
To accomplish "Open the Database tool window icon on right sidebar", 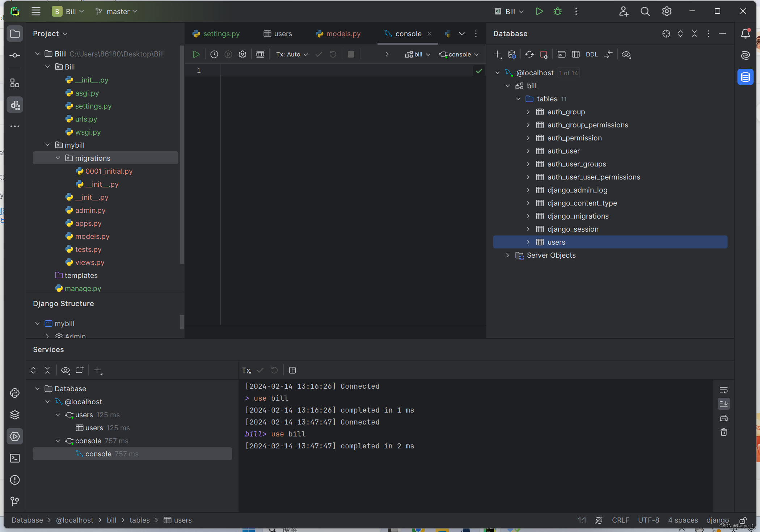I will (x=745, y=77).
